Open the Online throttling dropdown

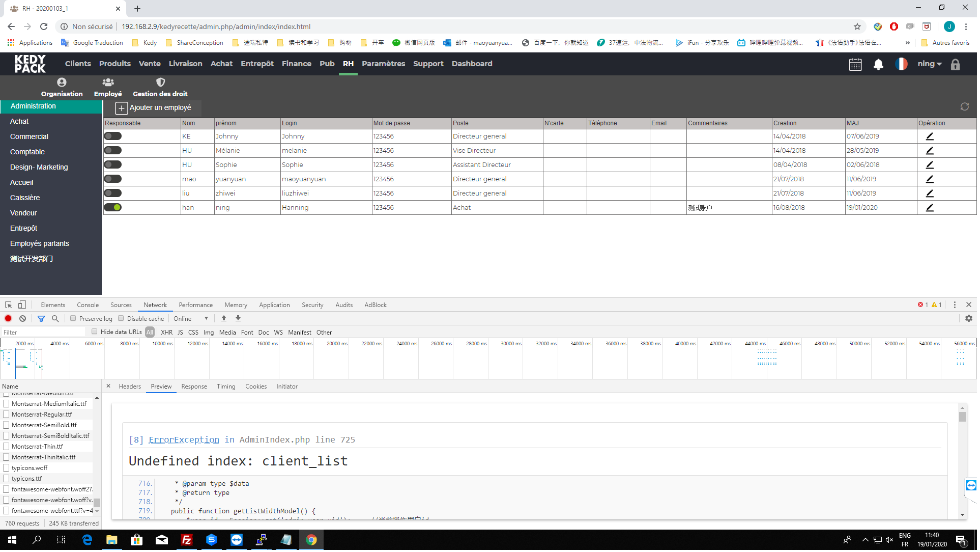coord(191,319)
